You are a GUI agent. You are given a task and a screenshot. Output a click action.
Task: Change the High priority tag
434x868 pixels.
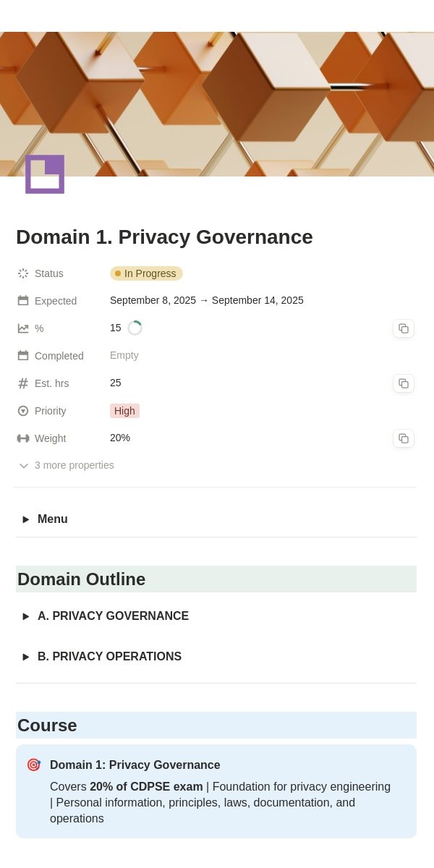(x=124, y=411)
